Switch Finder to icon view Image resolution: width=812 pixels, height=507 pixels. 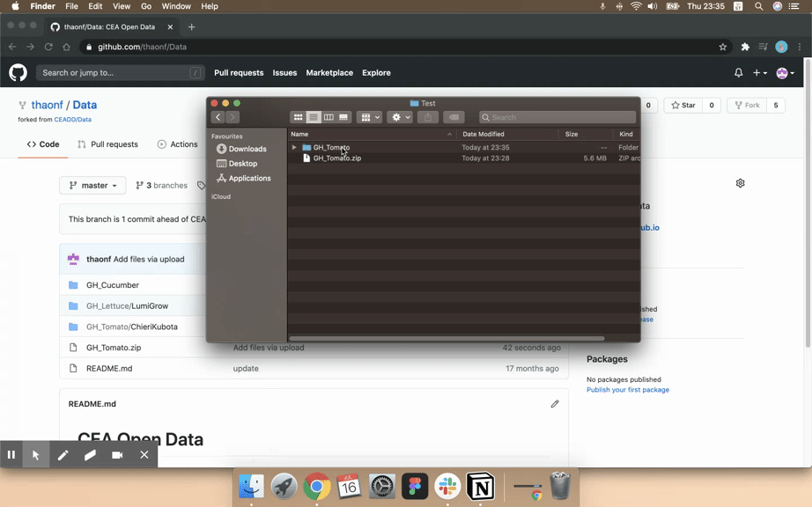[298, 117]
